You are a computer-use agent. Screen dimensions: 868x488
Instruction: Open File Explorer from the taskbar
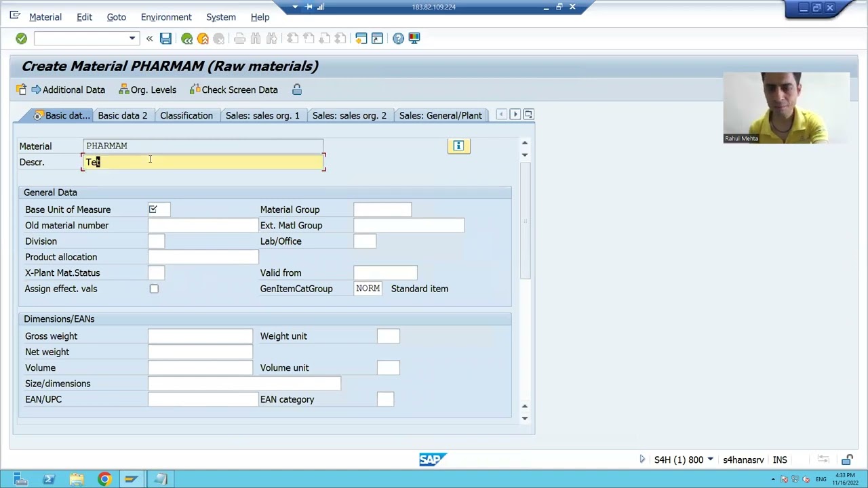click(x=76, y=479)
